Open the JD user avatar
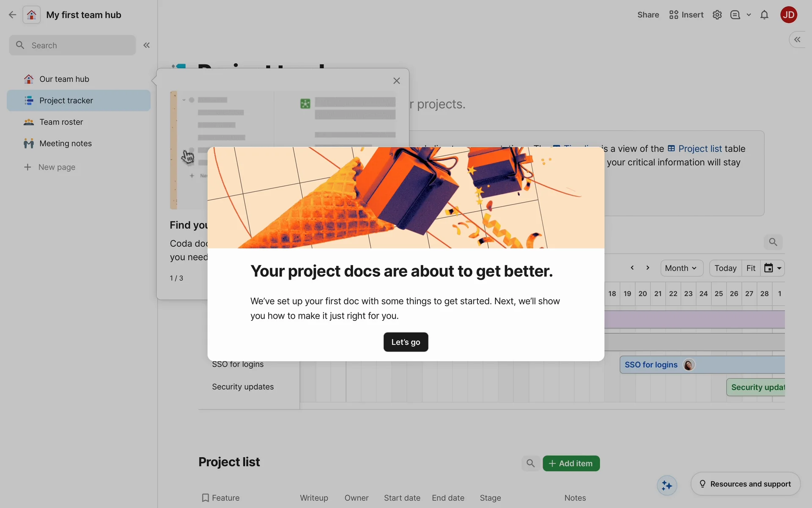This screenshot has height=508, width=812. click(x=788, y=15)
